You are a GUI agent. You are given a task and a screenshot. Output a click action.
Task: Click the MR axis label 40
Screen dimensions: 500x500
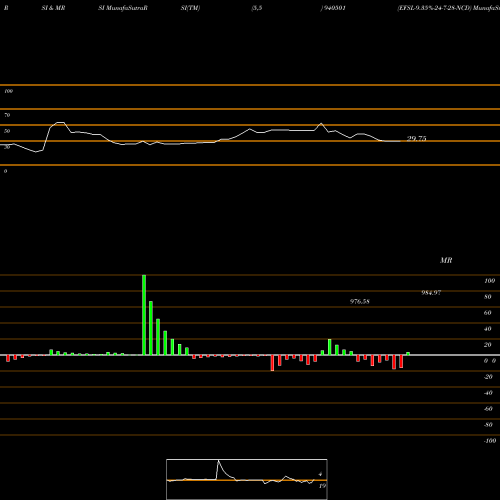click(488, 329)
